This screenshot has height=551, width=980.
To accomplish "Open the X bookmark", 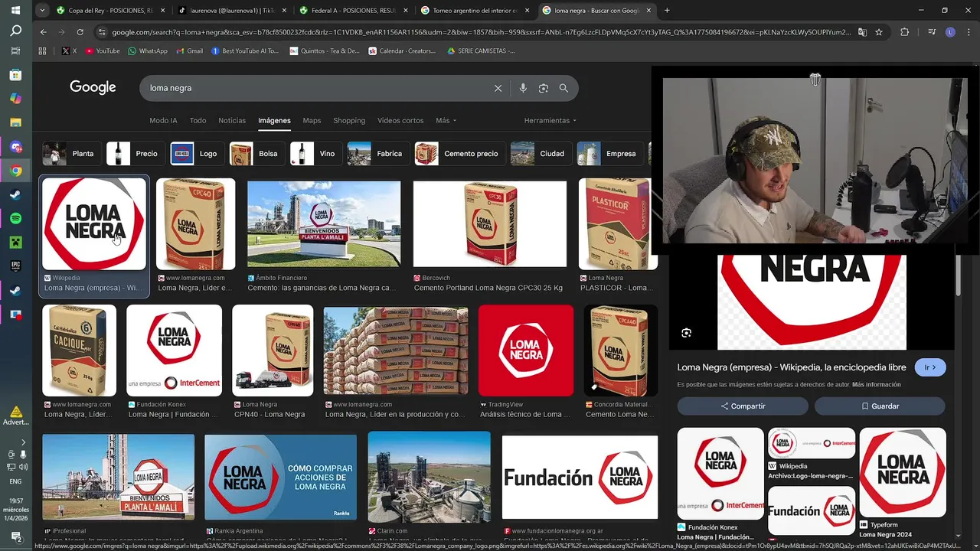I will 69,51.
